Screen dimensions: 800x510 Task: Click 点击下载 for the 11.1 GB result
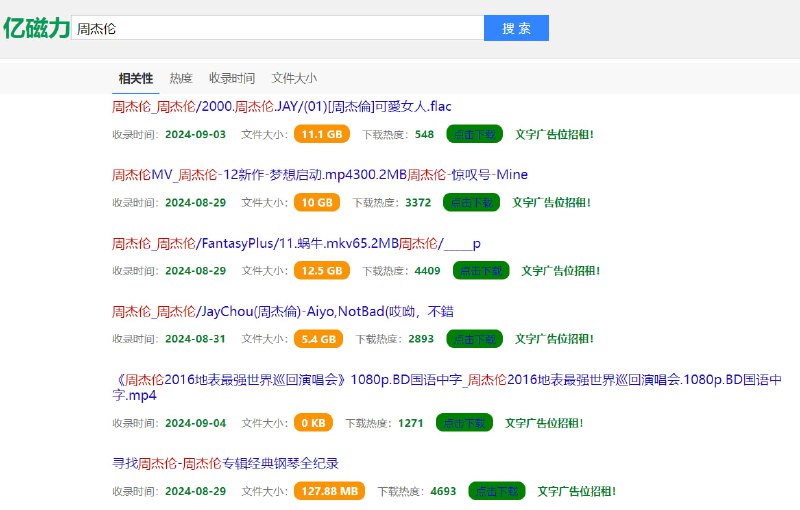point(475,134)
